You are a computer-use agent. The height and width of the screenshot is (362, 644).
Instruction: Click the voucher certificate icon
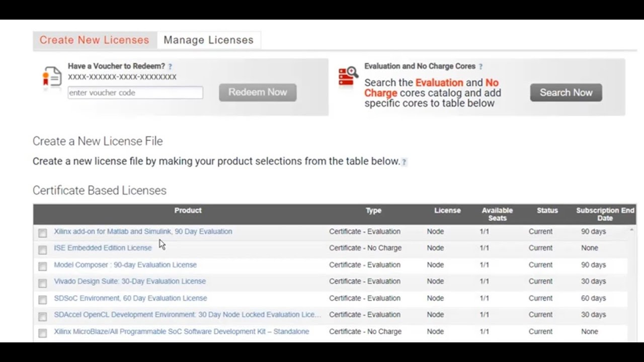[52, 76]
